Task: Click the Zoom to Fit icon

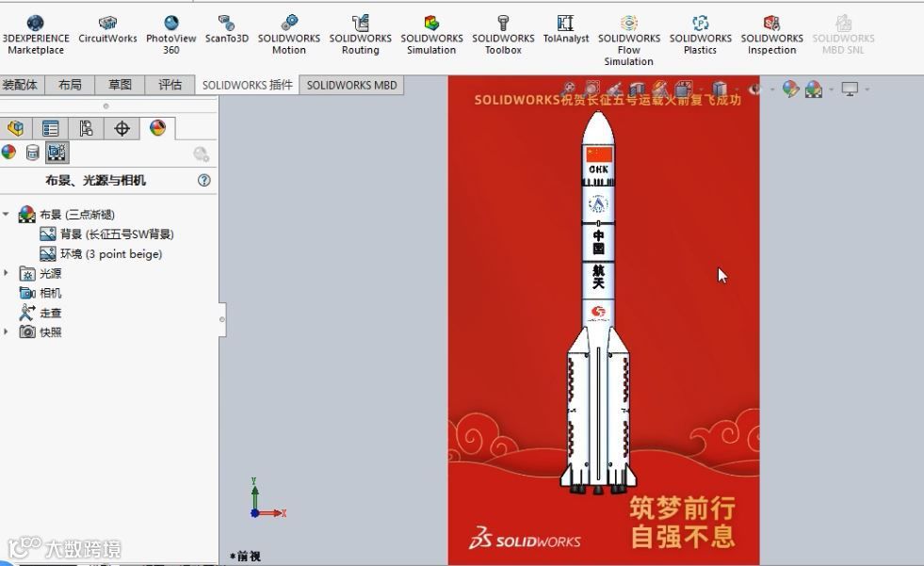Action: (x=569, y=89)
